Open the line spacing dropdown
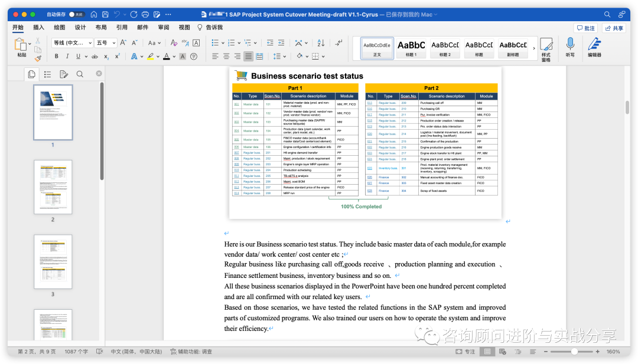The image size is (638, 364). point(279,57)
